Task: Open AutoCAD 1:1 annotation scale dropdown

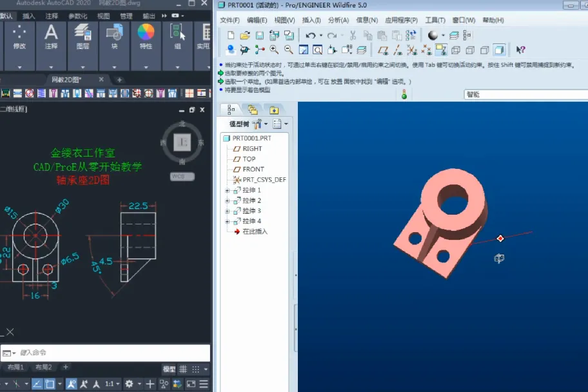Action: 112,384
